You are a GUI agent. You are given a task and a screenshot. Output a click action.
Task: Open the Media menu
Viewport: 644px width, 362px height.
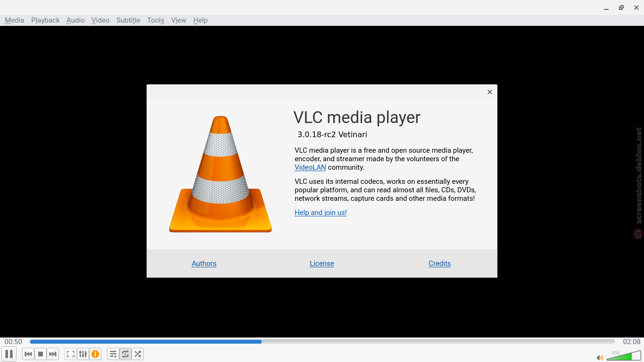pos(14,20)
